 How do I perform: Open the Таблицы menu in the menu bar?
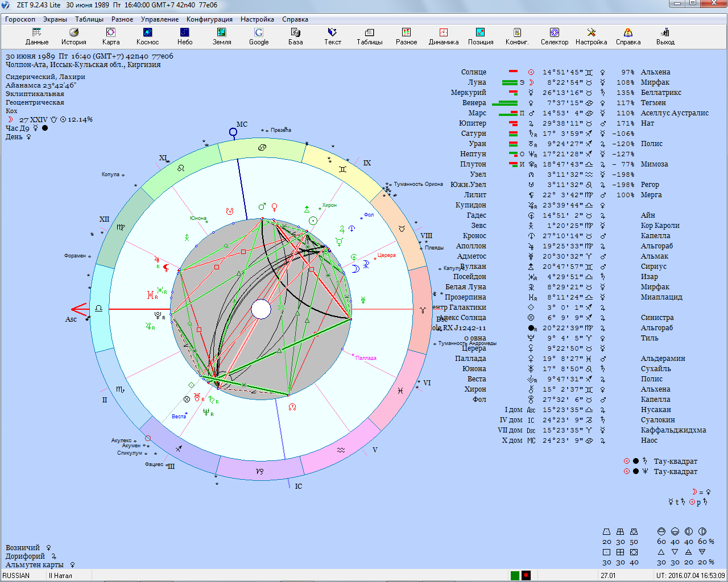[x=89, y=19]
